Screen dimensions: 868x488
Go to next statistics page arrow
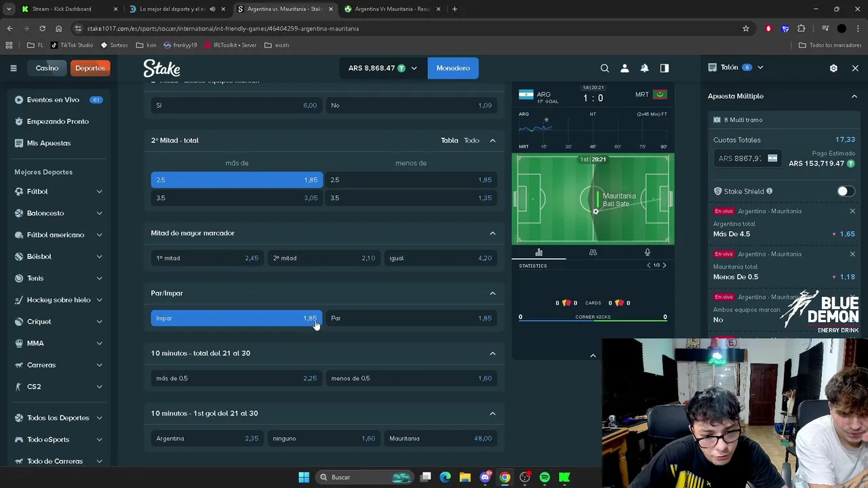pyautogui.click(x=664, y=266)
